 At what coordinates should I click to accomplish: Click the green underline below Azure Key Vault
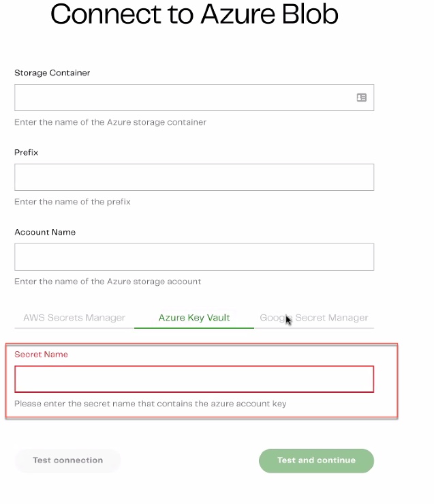(x=194, y=328)
